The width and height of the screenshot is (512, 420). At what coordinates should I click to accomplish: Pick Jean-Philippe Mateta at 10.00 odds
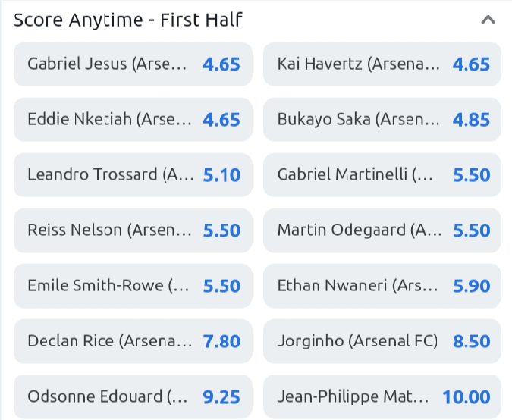pyautogui.click(x=382, y=396)
